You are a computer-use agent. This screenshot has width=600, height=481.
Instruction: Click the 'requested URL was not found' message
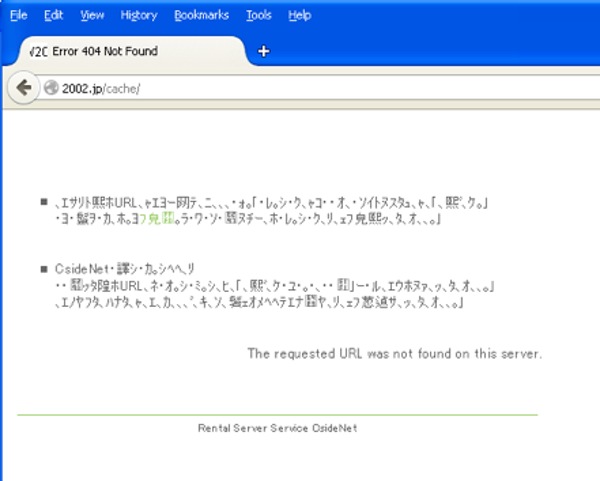[x=394, y=353]
